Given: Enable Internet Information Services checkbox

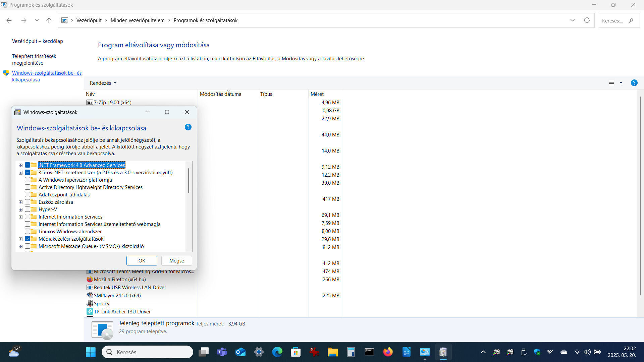Looking at the screenshot, I should click(28, 217).
